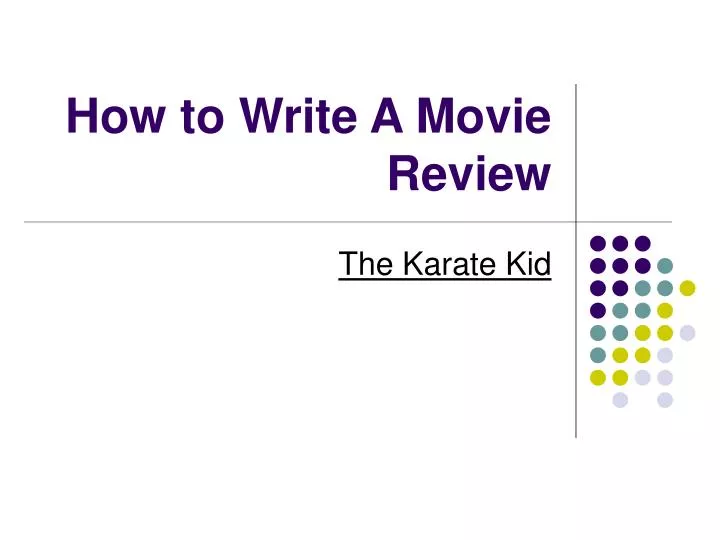
Task: Click the leftmost yellow dot in seventh dot row
Action: 597,378
